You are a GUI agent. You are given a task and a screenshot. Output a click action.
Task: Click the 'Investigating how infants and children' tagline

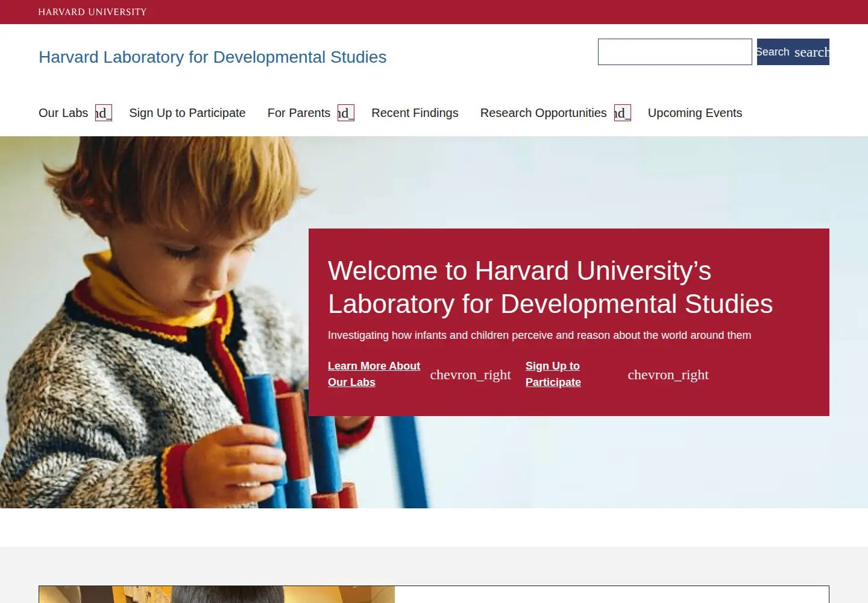click(x=539, y=335)
